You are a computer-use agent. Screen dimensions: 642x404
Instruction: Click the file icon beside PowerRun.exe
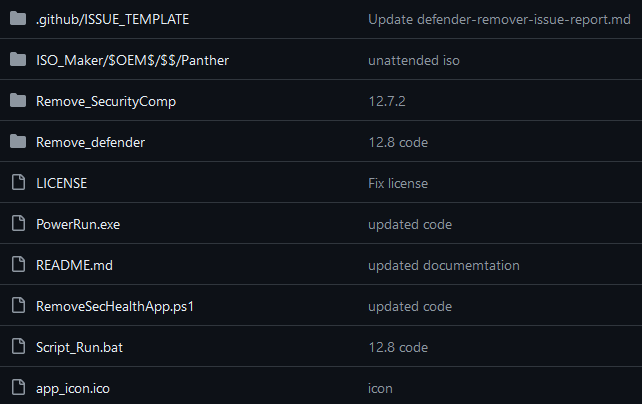[x=18, y=223]
